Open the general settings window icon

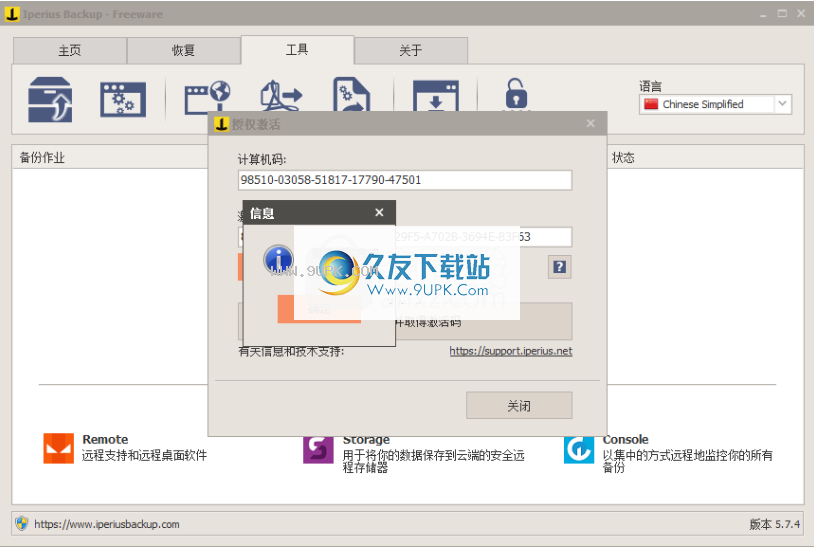[123, 99]
